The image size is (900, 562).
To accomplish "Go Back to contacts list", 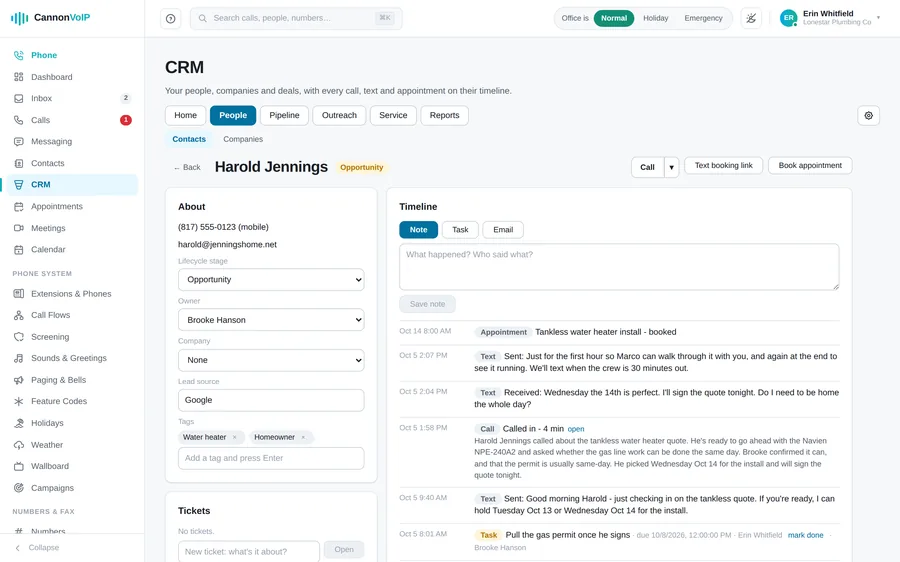I will pyautogui.click(x=187, y=168).
